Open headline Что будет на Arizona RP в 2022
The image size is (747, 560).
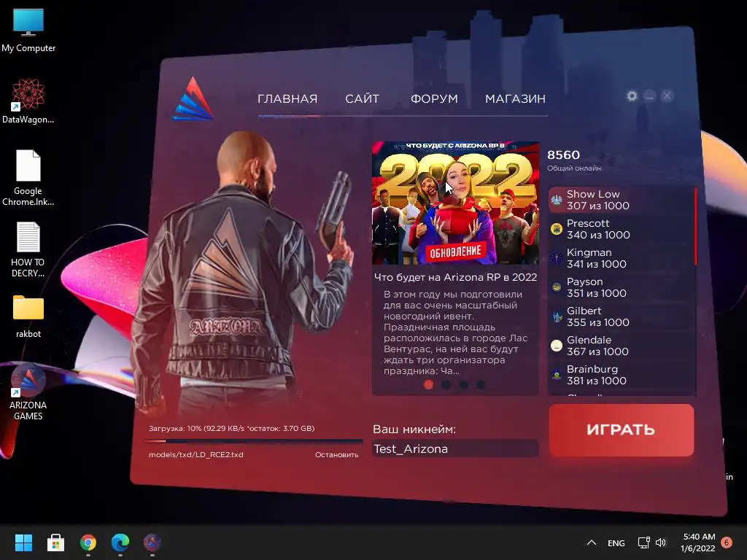455,277
